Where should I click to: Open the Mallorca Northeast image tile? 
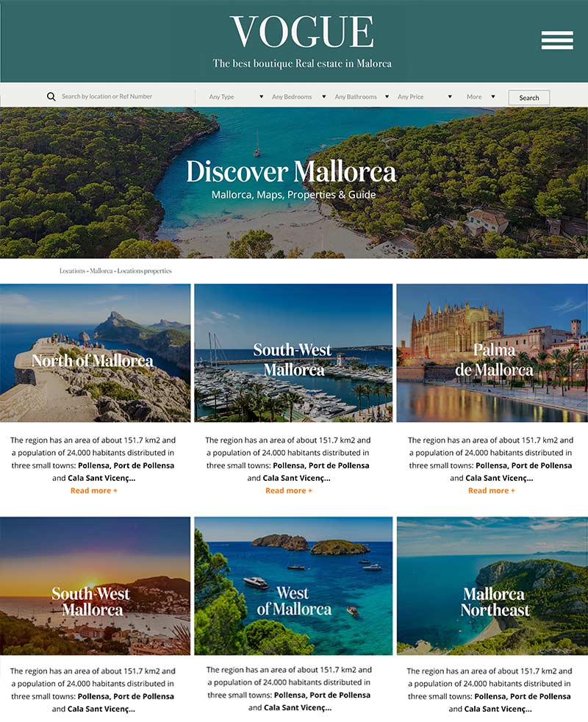pyautogui.click(x=492, y=586)
